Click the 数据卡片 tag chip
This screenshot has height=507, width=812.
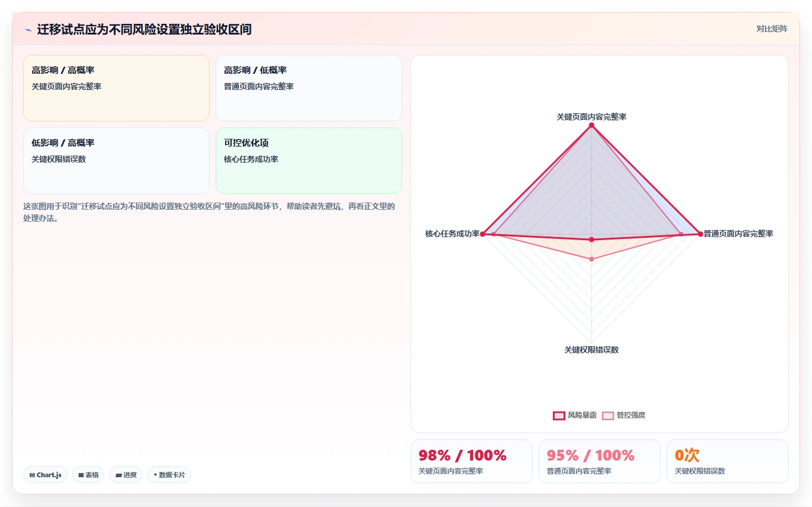169,475
